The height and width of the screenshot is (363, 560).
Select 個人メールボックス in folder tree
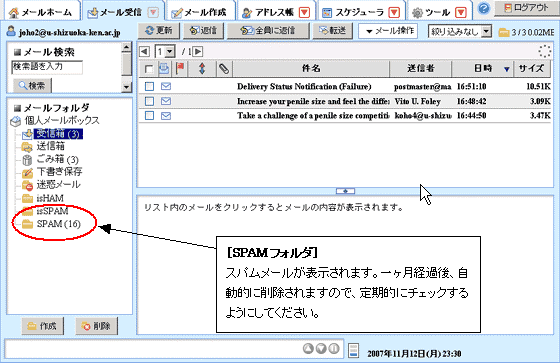tap(62, 120)
